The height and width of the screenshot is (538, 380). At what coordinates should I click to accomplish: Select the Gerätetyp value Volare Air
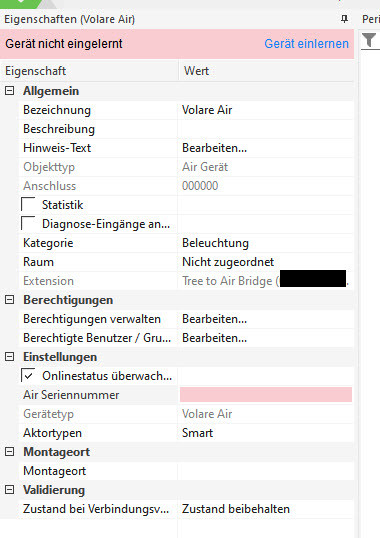pos(207,414)
